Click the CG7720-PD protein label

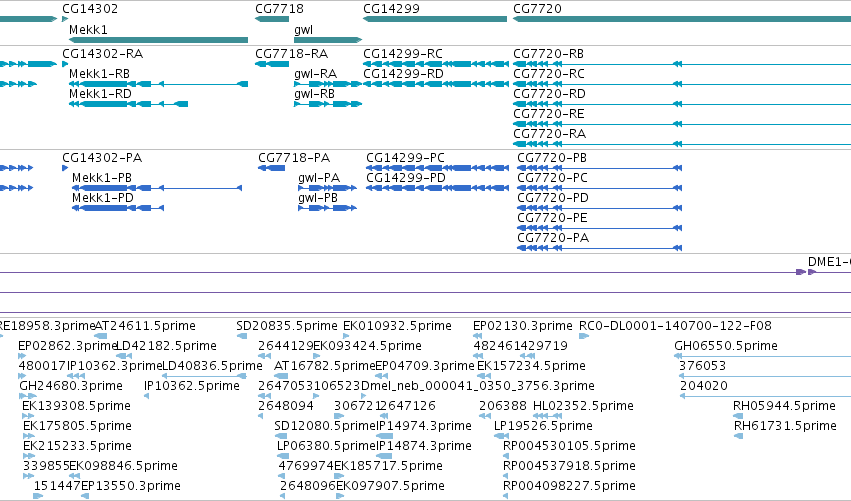pos(553,198)
